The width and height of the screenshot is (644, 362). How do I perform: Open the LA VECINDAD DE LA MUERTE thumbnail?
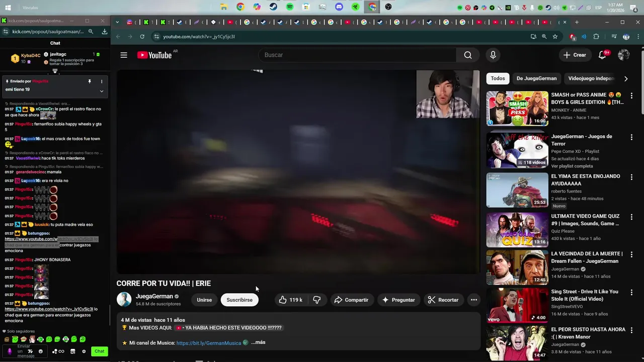point(517,267)
